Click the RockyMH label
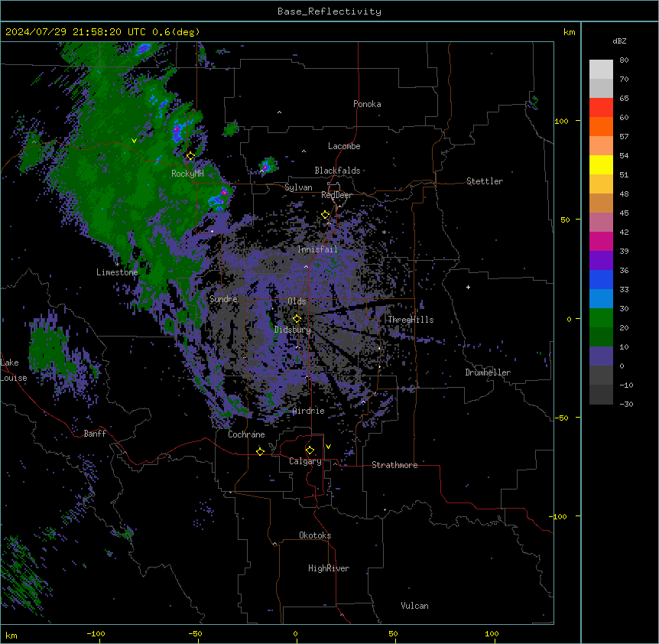 click(x=187, y=174)
